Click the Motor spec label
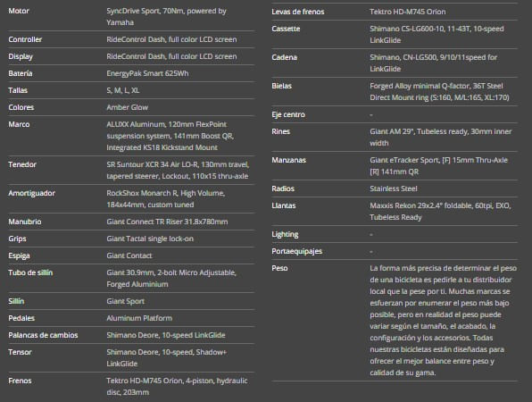This screenshot has width=532, height=402. pyautogui.click(x=19, y=11)
